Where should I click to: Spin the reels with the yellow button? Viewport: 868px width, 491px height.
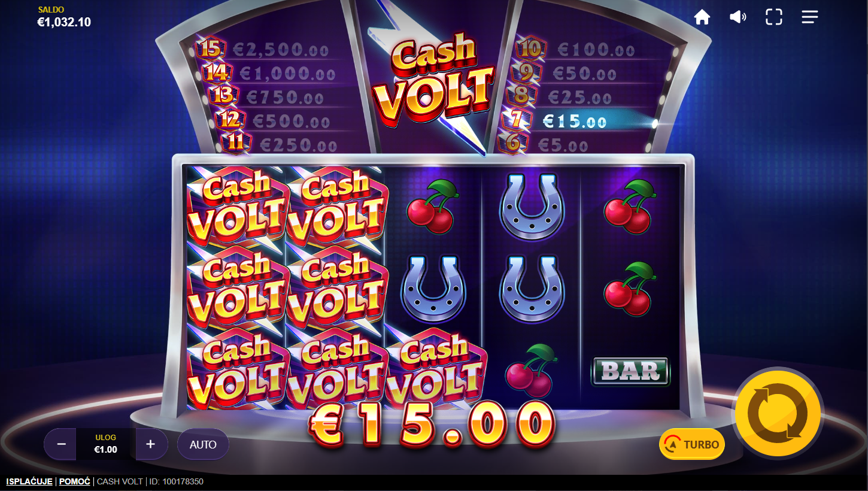[x=778, y=413]
